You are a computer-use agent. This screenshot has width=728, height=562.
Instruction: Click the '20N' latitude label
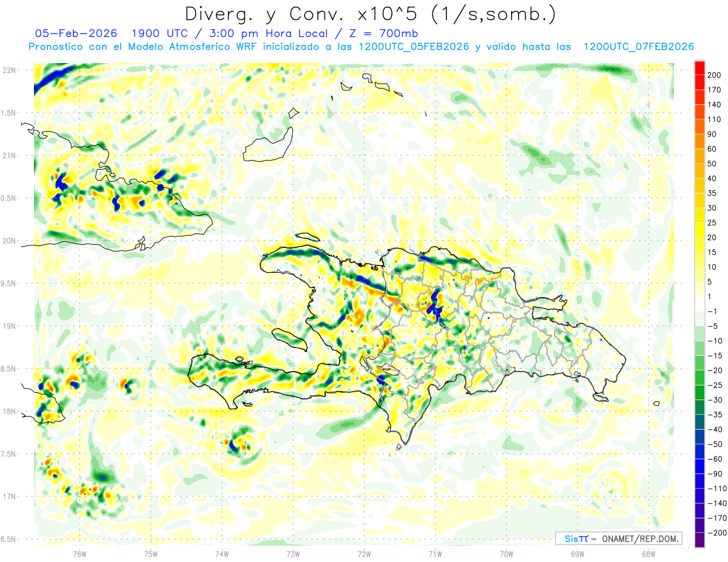click(x=8, y=241)
